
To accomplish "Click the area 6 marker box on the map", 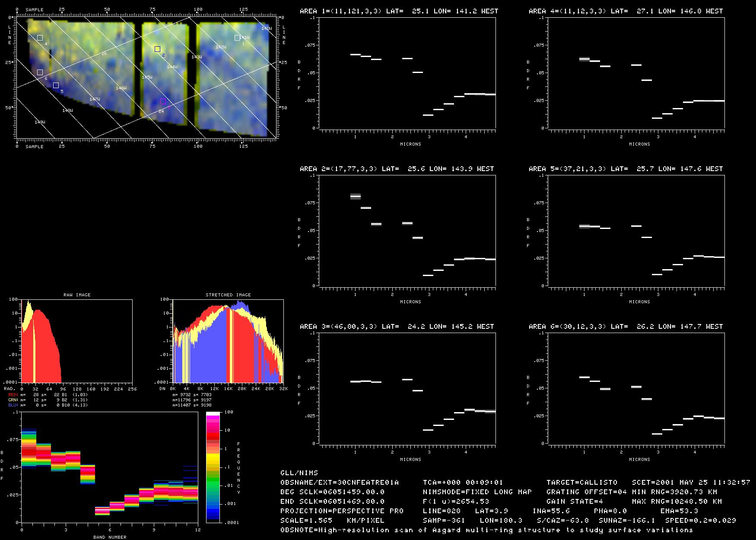I will click(x=40, y=73).
